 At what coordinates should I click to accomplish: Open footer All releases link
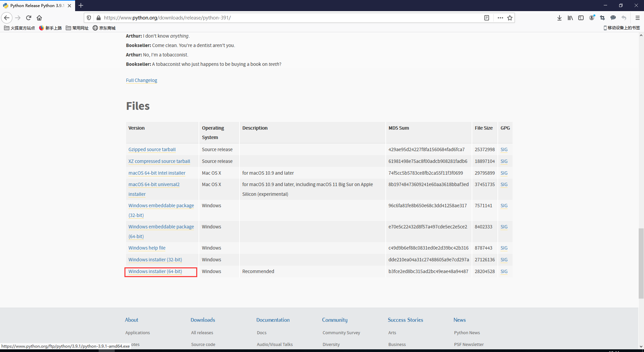[x=202, y=333]
